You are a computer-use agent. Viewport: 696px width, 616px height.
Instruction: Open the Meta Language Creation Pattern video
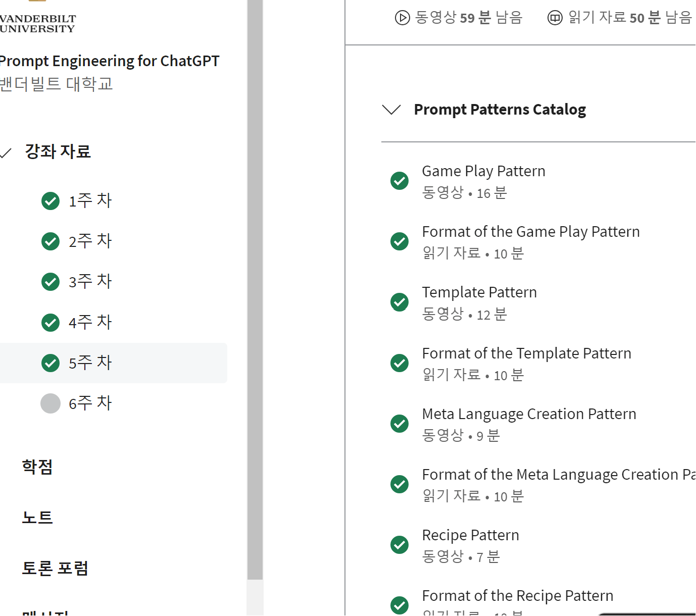tap(529, 414)
